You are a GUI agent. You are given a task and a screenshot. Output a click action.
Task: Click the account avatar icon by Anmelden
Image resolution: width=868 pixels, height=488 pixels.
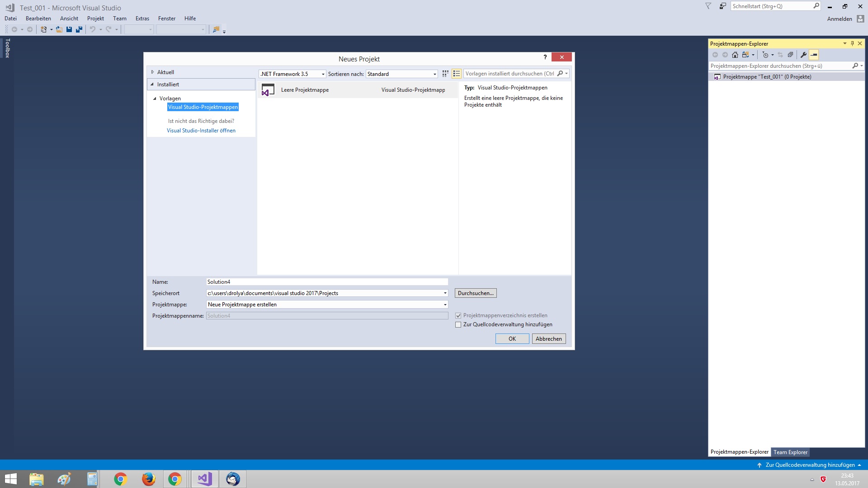[860, 19]
